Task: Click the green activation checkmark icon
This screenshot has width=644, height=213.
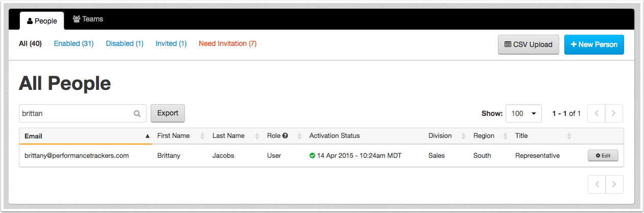Action: 312,156
